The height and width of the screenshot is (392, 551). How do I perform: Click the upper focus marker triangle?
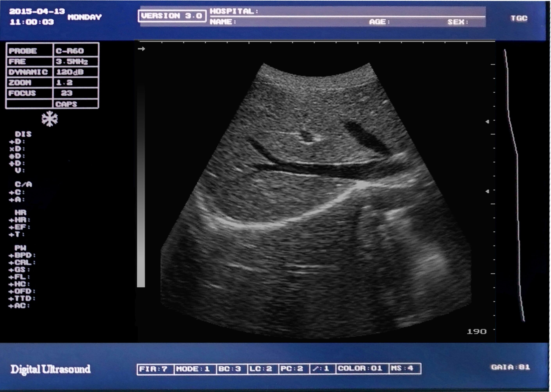coord(487,122)
